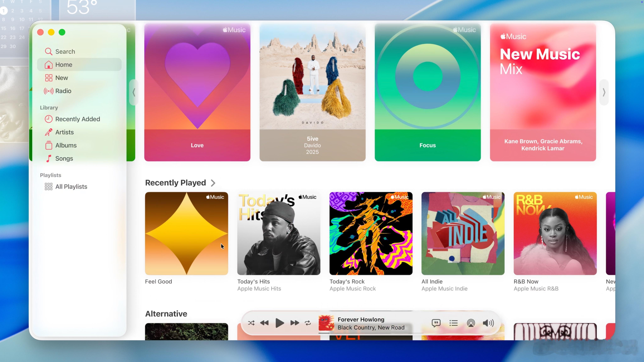Image resolution: width=644 pixels, height=362 pixels.
Task: Click the R&B Now title text
Action: [526, 282]
